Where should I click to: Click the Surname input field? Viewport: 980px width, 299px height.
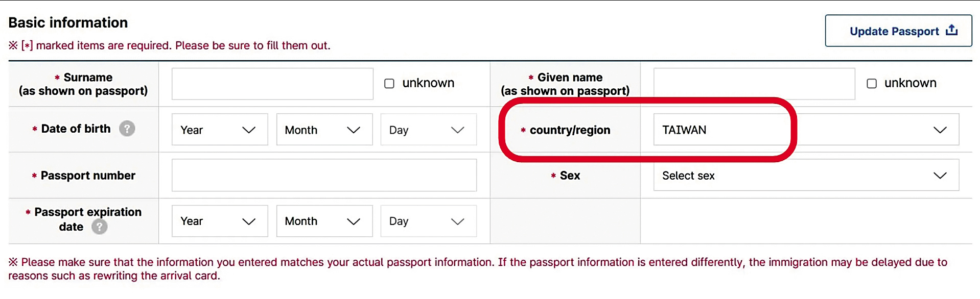[272, 84]
